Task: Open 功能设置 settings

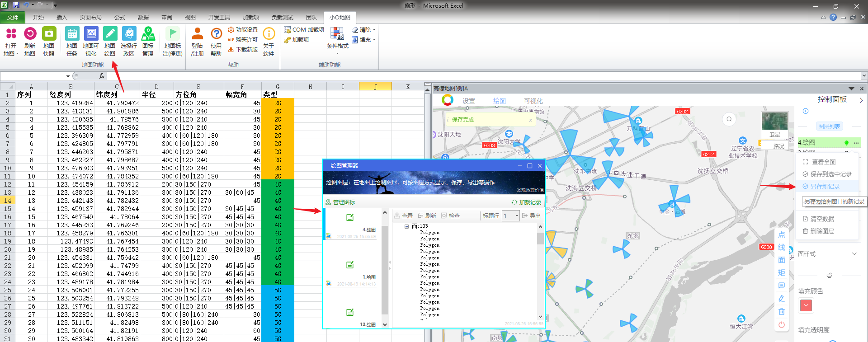Action: [x=243, y=30]
